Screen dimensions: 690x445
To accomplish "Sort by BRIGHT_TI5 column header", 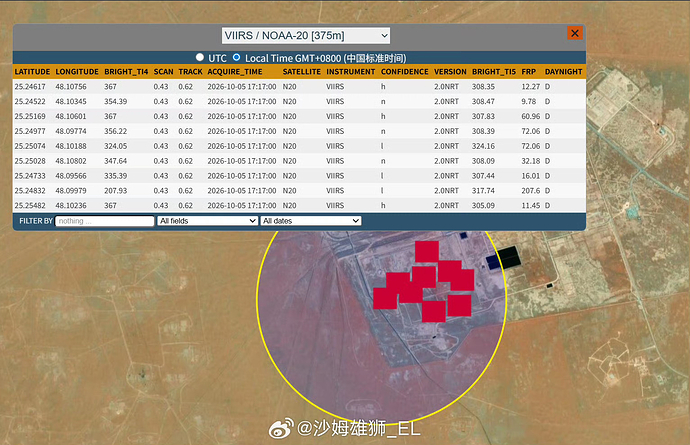I will [494, 72].
